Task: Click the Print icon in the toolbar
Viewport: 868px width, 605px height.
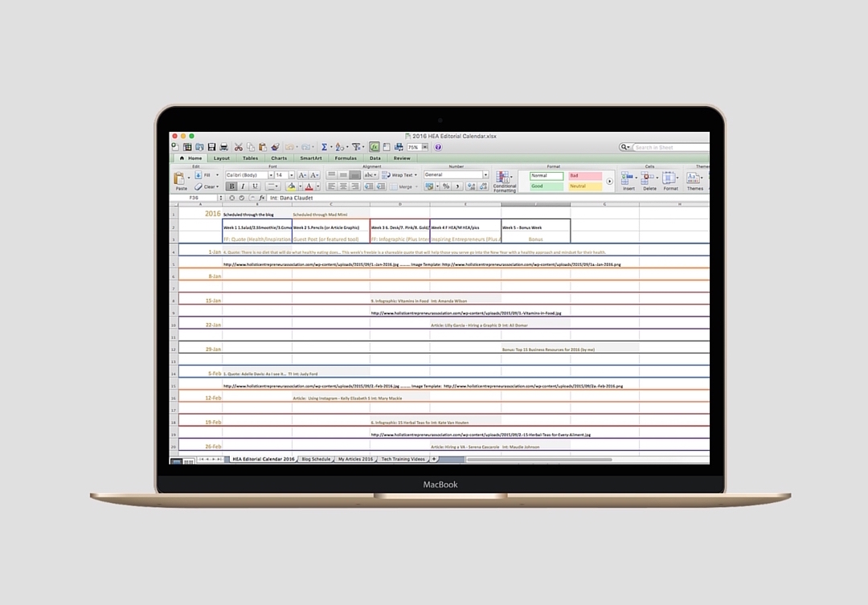Action: click(223, 148)
